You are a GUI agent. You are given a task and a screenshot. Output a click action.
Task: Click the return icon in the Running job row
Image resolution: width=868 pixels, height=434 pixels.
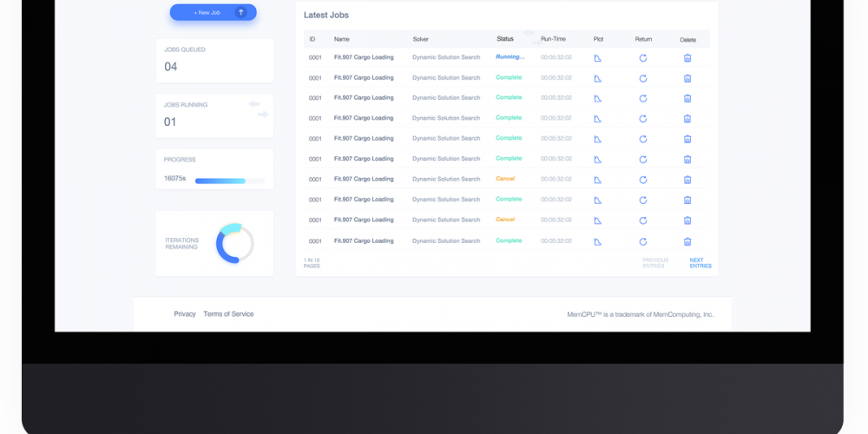coord(643,57)
